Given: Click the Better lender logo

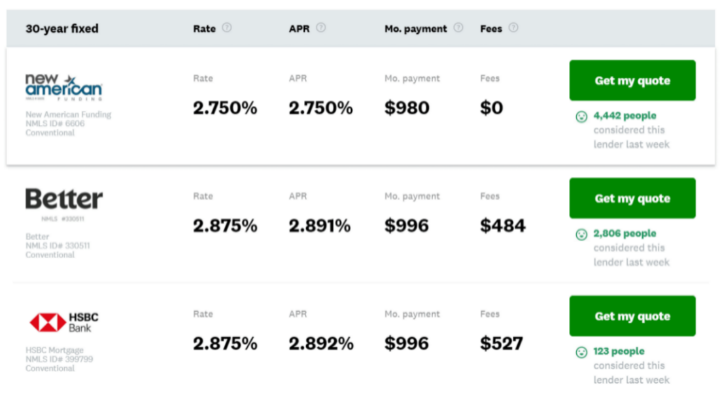Looking at the screenshot, I should point(64,204).
